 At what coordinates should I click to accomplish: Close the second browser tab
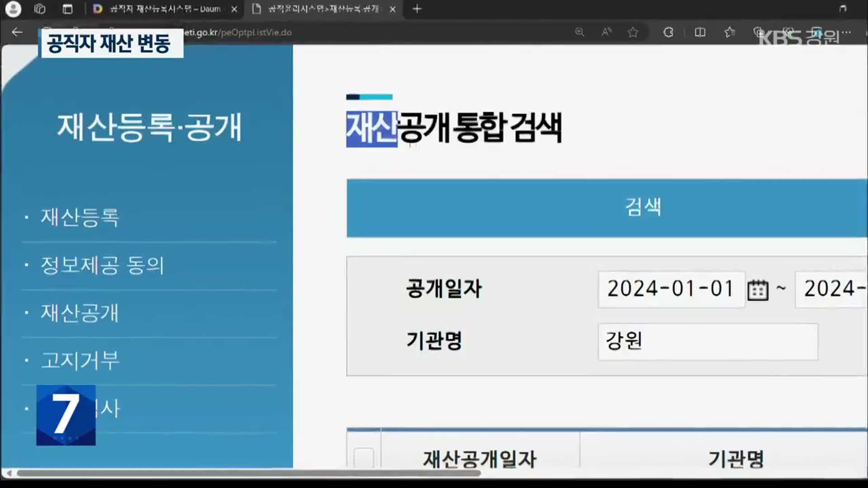[x=392, y=9]
